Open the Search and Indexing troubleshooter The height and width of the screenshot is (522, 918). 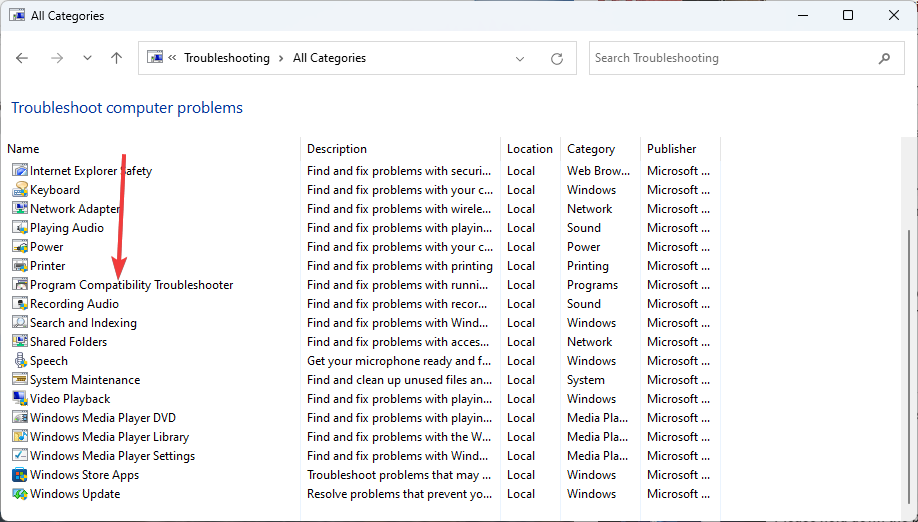[83, 323]
